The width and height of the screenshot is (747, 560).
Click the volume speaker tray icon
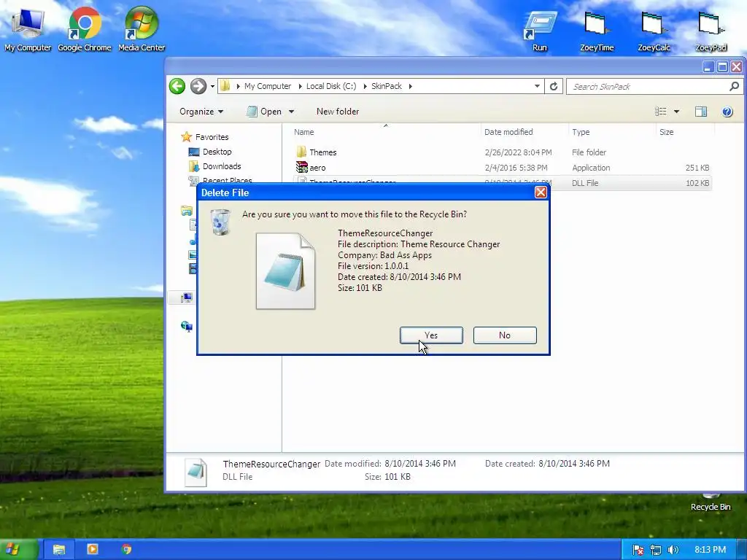[673, 550]
